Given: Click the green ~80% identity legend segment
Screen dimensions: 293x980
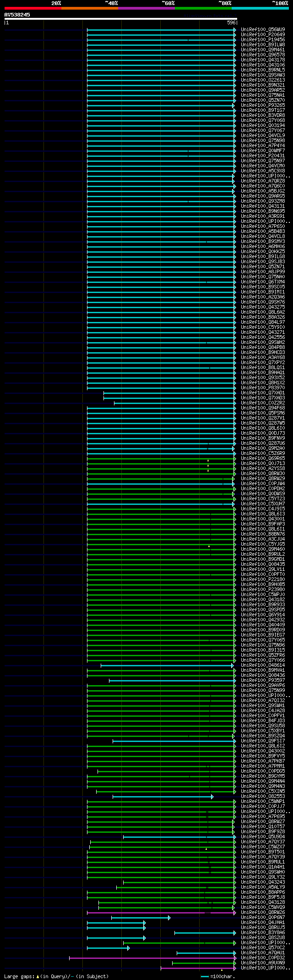Looking at the screenshot, I should (x=203, y=8).
